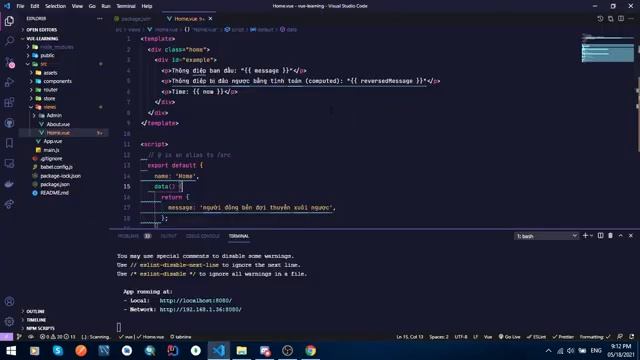Image resolution: width=640 pixels, height=360 pixels.
Task: Click git branch icon in status bar
Action: point(19,337)
